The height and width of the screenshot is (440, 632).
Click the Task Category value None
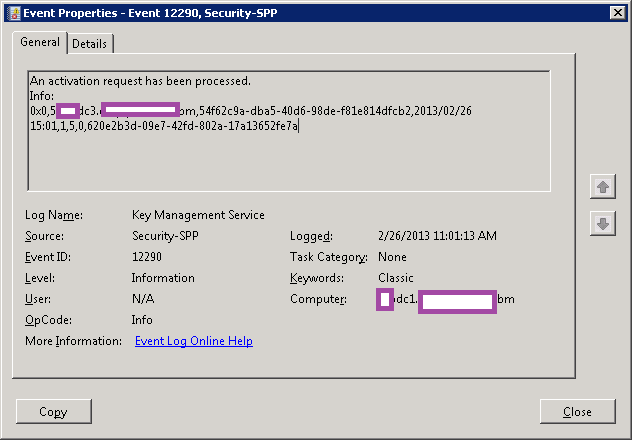392,257
